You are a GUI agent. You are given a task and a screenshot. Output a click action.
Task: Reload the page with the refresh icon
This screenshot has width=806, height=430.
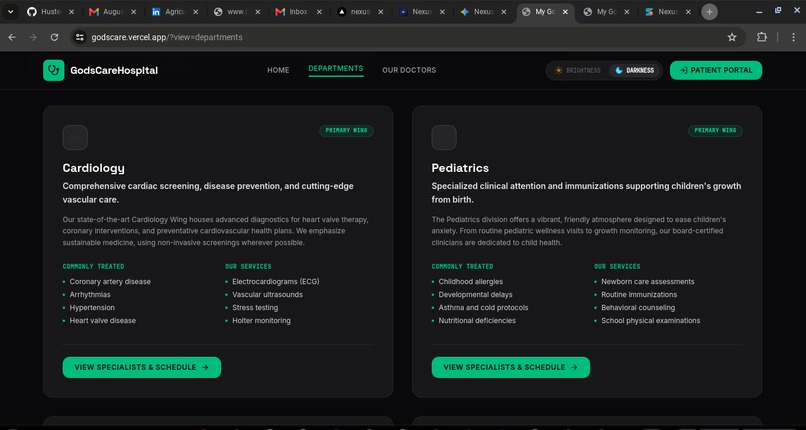(54, 37)
